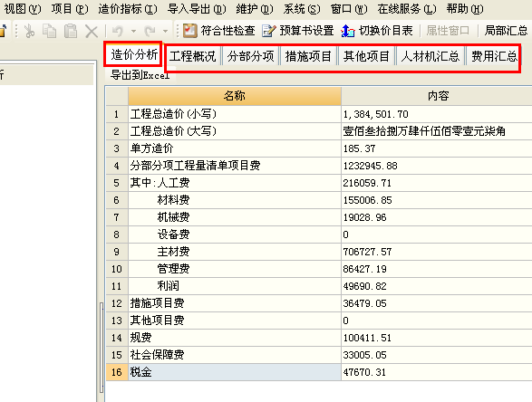Switch to the 造价分析 tab

(133, 54)
